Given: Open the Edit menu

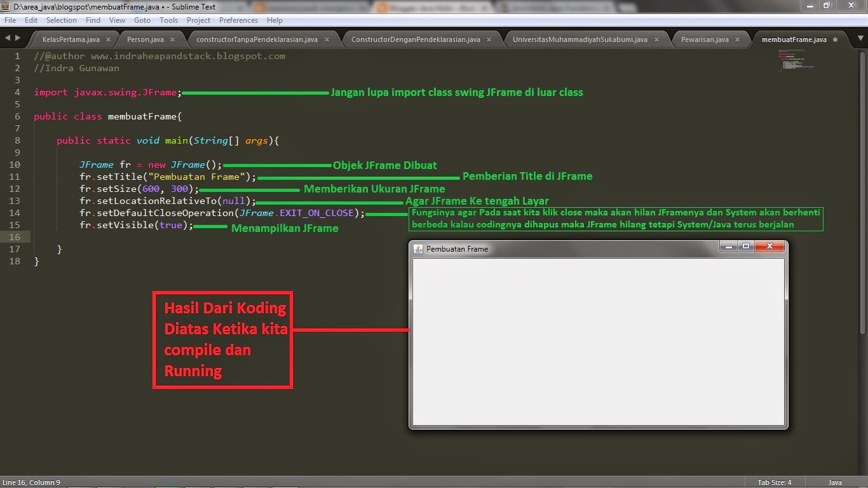Looking at the screenshot, I should [x=31, y=20].
